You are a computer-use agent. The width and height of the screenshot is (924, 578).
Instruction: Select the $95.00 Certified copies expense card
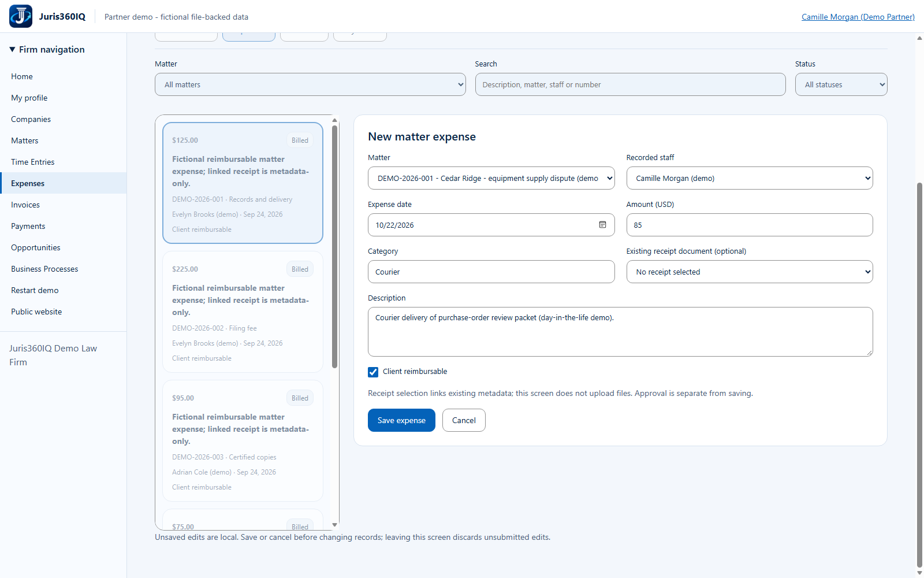click(243, 440)
